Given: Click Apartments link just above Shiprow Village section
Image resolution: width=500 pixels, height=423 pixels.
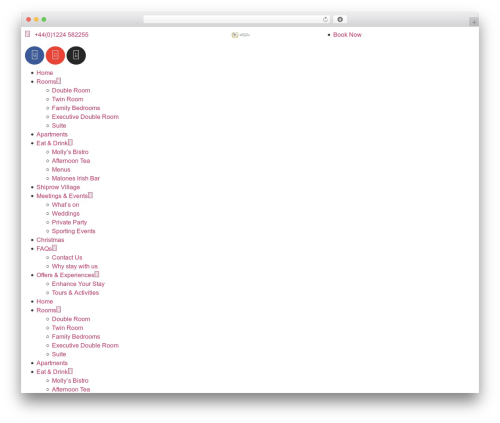Looking at the screenshot, I should 52,134.
